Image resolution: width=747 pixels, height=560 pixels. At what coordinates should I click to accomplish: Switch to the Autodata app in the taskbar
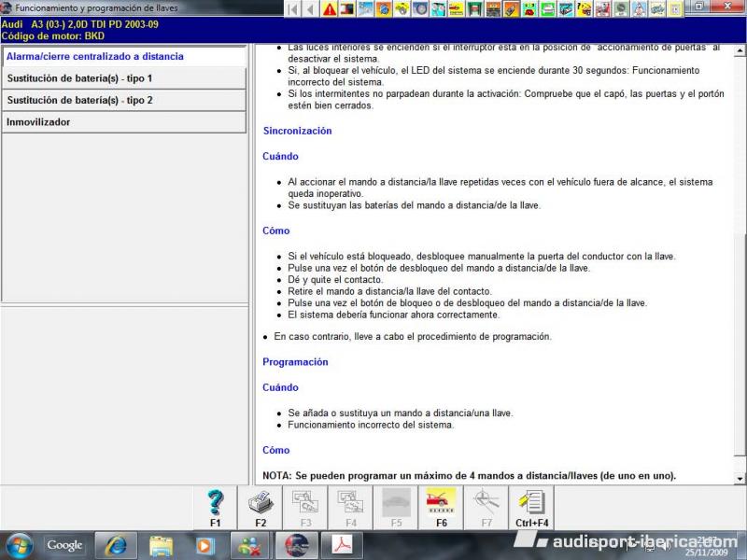click(x=296, y=546)
